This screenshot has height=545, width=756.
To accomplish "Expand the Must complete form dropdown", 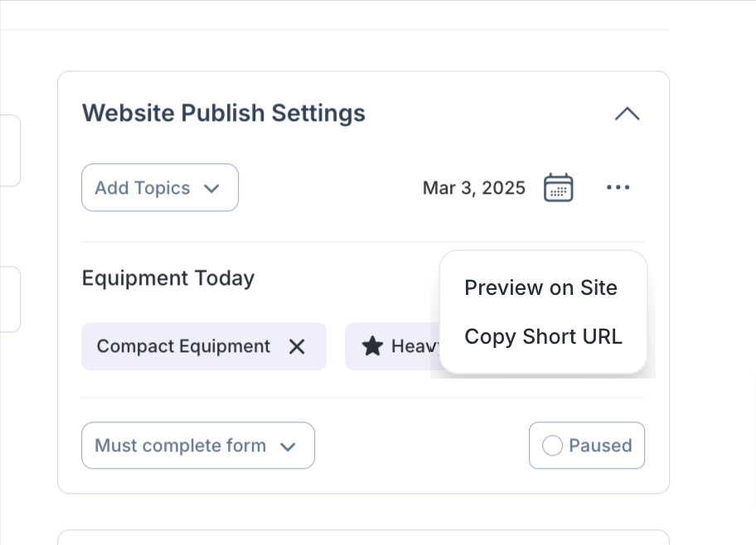I will (x=197, y=446).
